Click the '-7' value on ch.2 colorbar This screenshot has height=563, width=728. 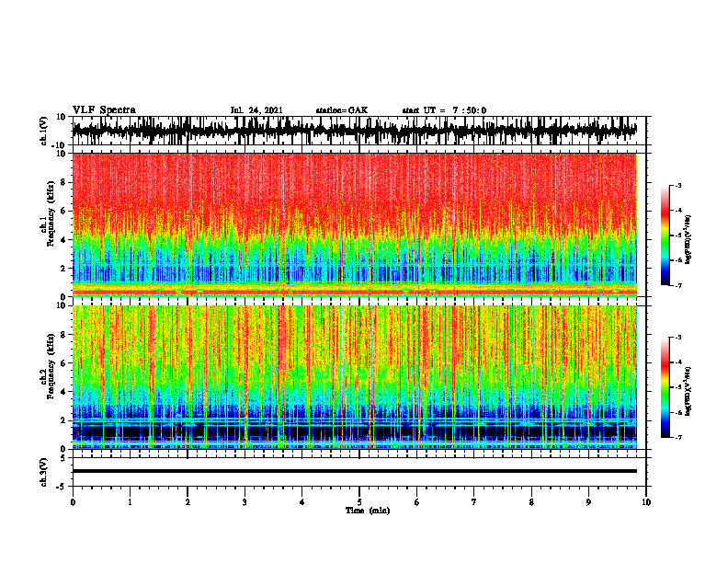(x=677, y=437)
